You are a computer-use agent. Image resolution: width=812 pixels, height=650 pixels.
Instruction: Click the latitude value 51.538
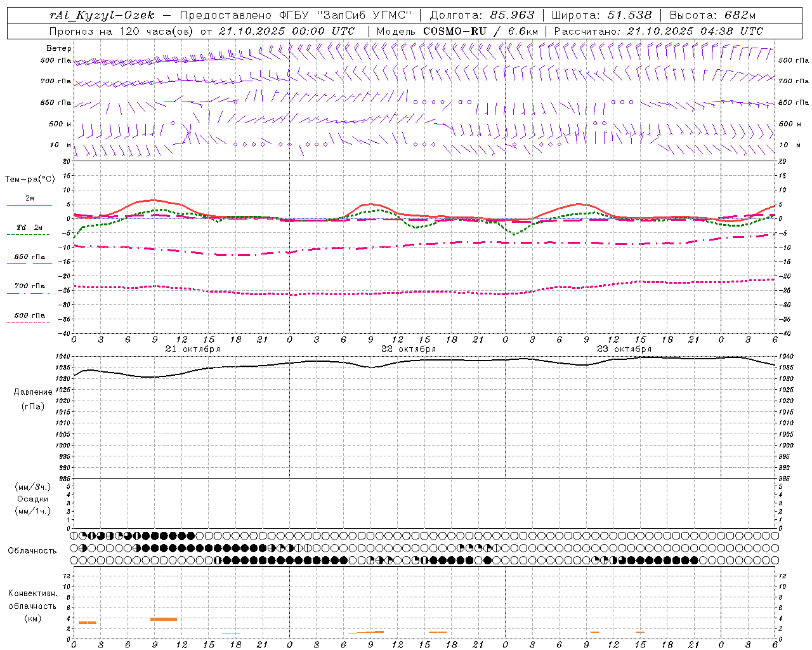[x=629, y=15]
